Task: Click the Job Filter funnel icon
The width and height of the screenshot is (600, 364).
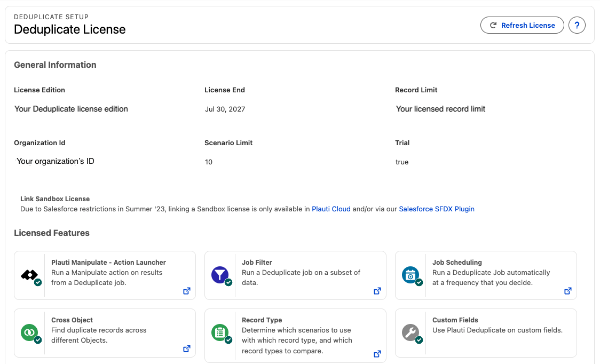Action: pyautogui.click(x=219, y=275)
